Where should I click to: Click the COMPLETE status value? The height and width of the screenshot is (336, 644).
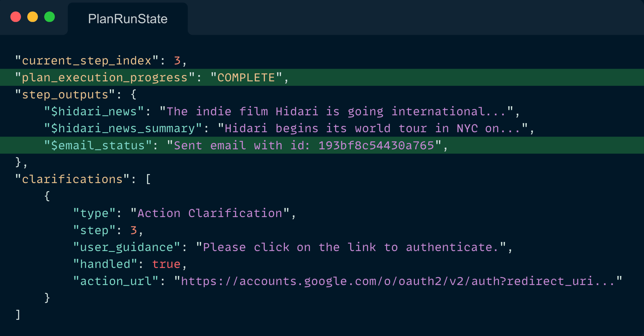(246, 78)
